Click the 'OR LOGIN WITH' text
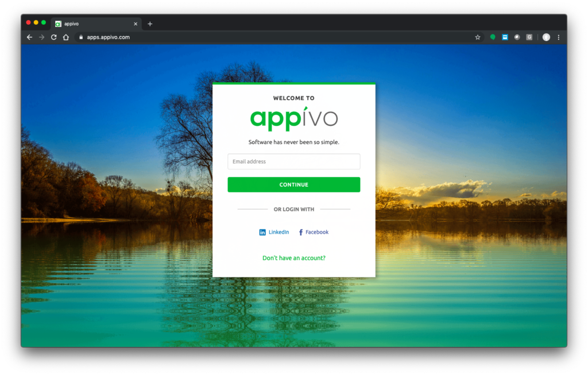This screenshot has width=588, height=375. (x=293, y=209)
